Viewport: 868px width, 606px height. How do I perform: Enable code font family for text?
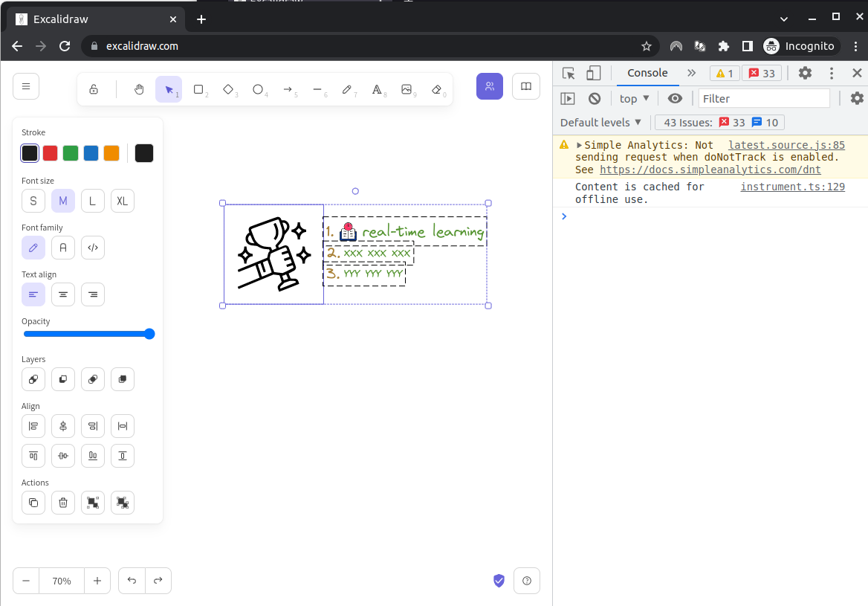[x=92, y=248]
